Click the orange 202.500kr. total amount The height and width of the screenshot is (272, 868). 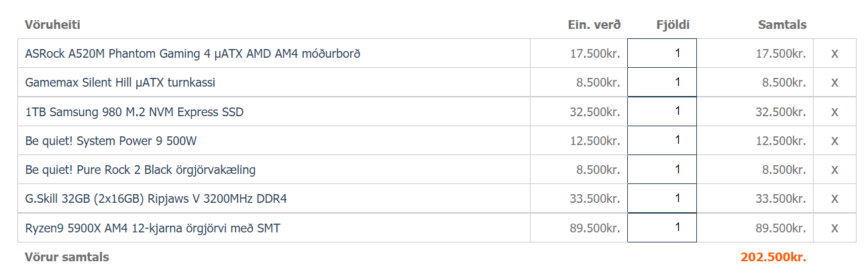(x=773, y=257)
